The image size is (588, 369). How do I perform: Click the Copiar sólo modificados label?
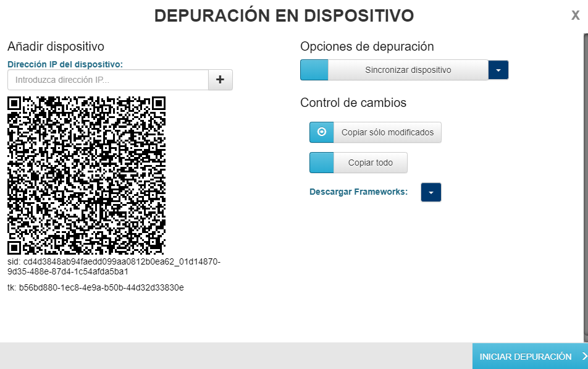click(387, 132)
